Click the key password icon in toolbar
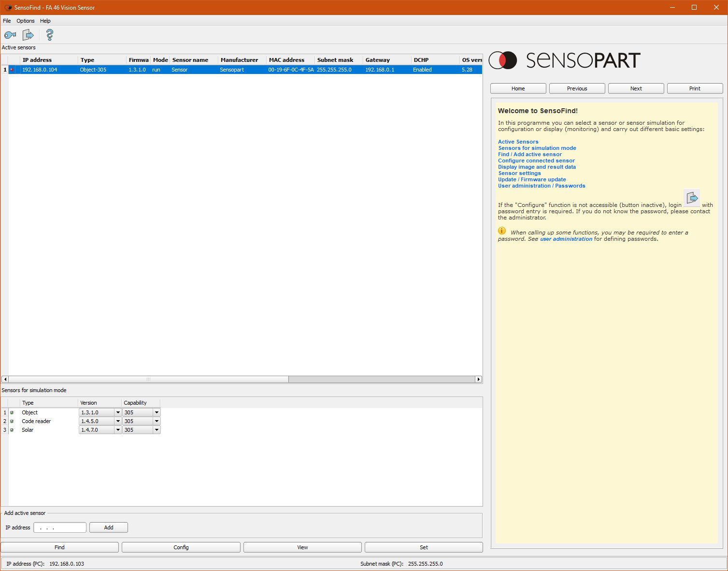The image size is (728, 571). (x=10, y=35)
